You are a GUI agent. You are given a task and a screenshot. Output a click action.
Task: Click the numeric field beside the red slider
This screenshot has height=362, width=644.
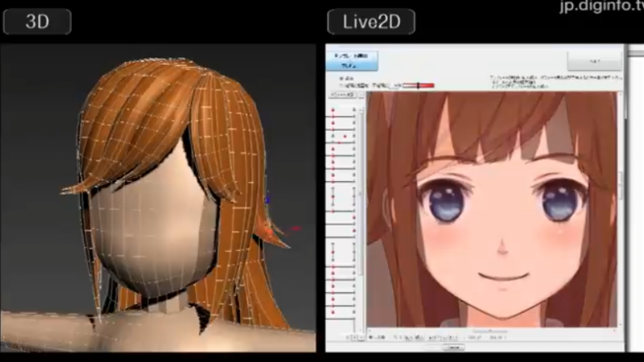(x=395, y=86)
